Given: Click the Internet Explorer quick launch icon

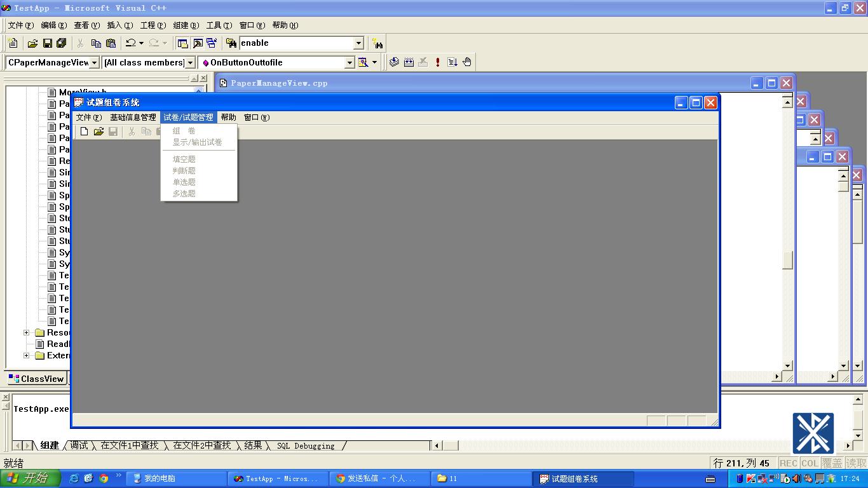Looking at the screenshot, I should 74,478.
